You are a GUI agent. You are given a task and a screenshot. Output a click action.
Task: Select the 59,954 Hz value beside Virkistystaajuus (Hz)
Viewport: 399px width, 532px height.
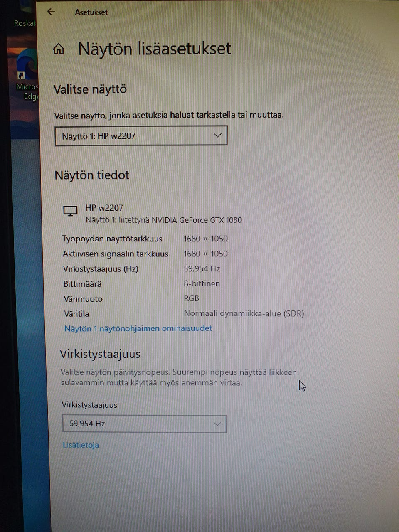click(202, 268)
